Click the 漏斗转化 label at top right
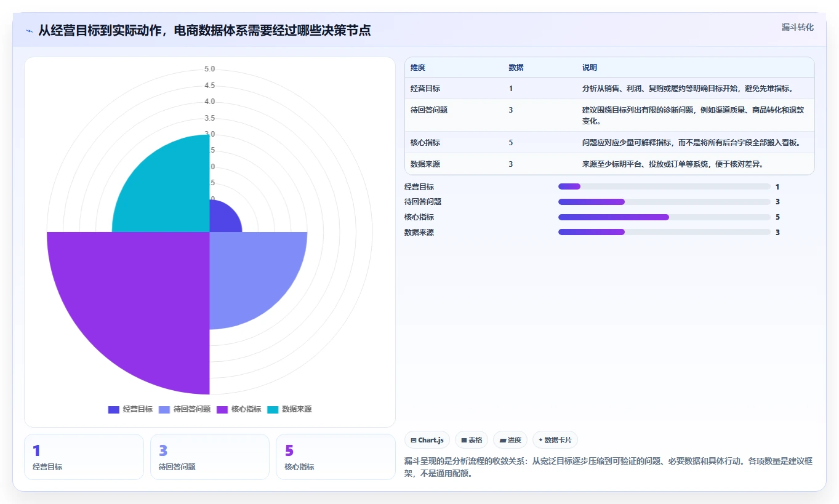This screenshot has width=839, height=504. tap(798, 27)
